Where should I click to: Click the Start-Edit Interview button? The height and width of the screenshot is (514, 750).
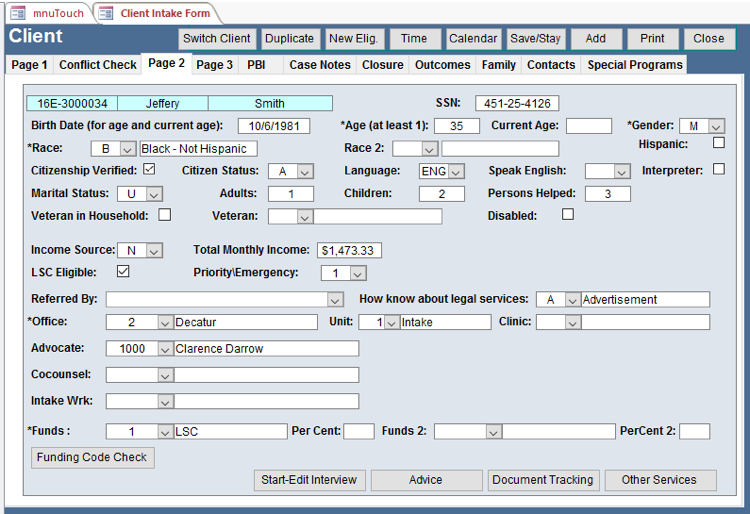point(309,480)
